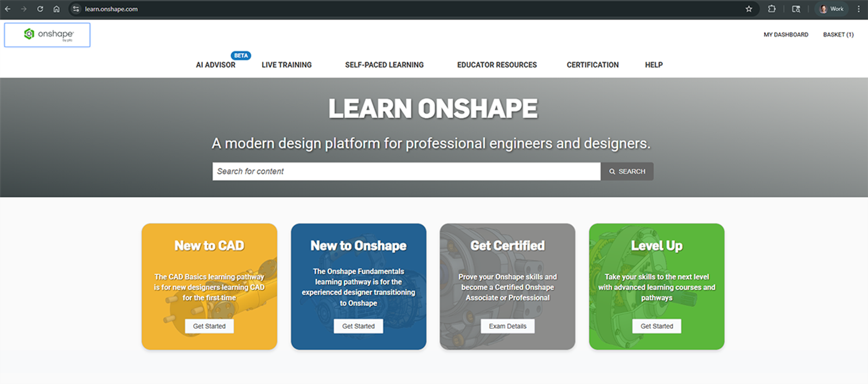868x384 pixels.
Task: Click the LEARN ONSHAPE heading
Action: (x=433, y=108)
